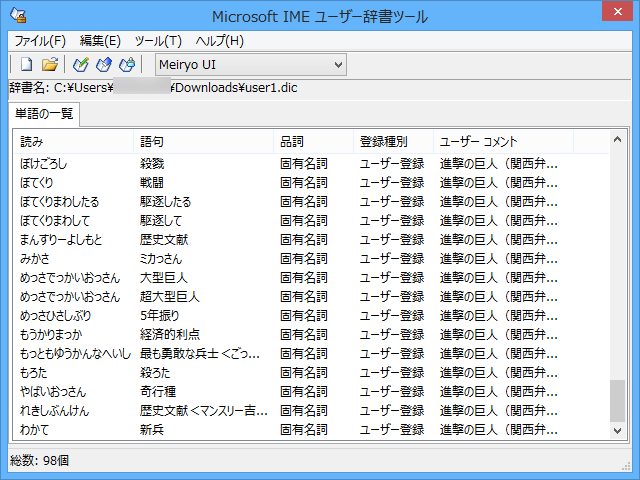Open a dictionary with the folder icon

50,64
